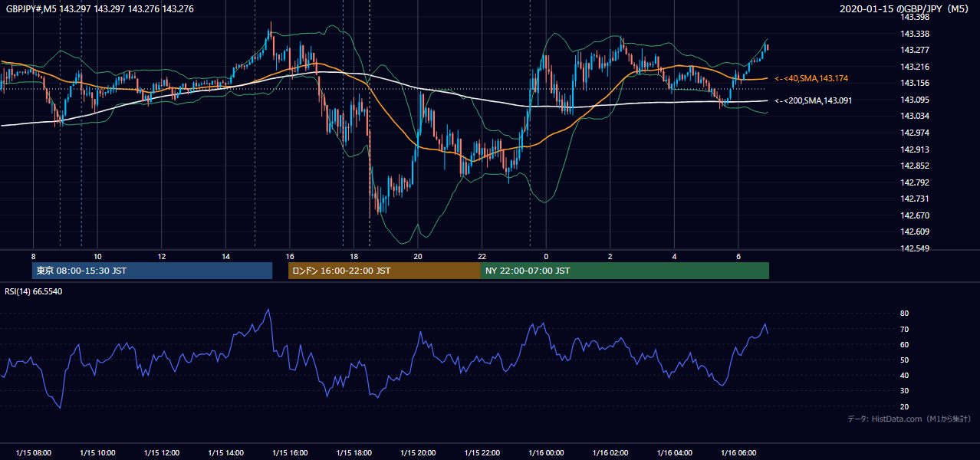Click RSI axis level 80

[904, 314]
